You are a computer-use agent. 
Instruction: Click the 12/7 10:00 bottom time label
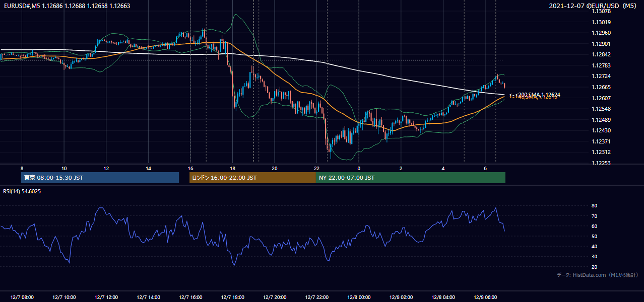64,297
